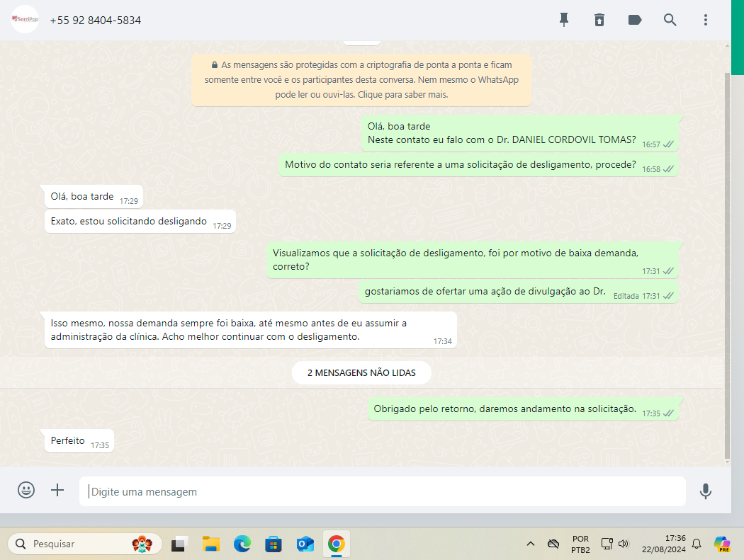Click the '2 MENSAGENS NÃO LIDAS' divider pill
The height and width of the screenshot is (560, 744).
pyautogui.click(x=361, y=372)
